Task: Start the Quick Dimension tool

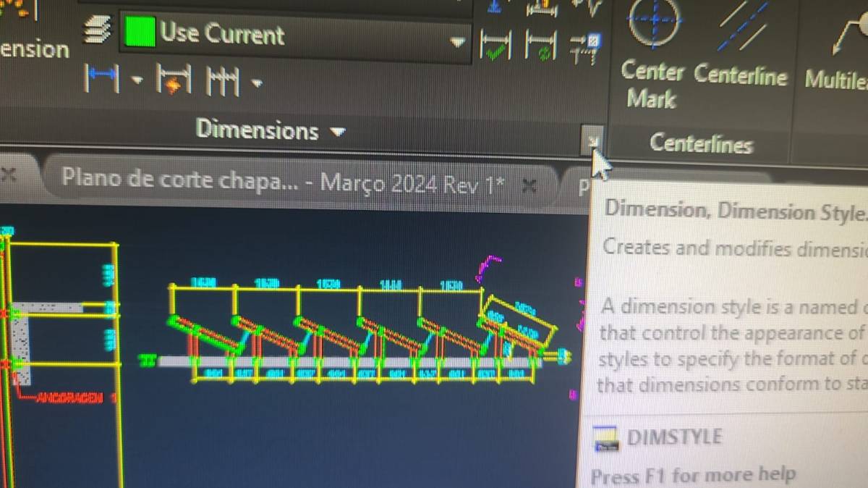Action: 172,80
